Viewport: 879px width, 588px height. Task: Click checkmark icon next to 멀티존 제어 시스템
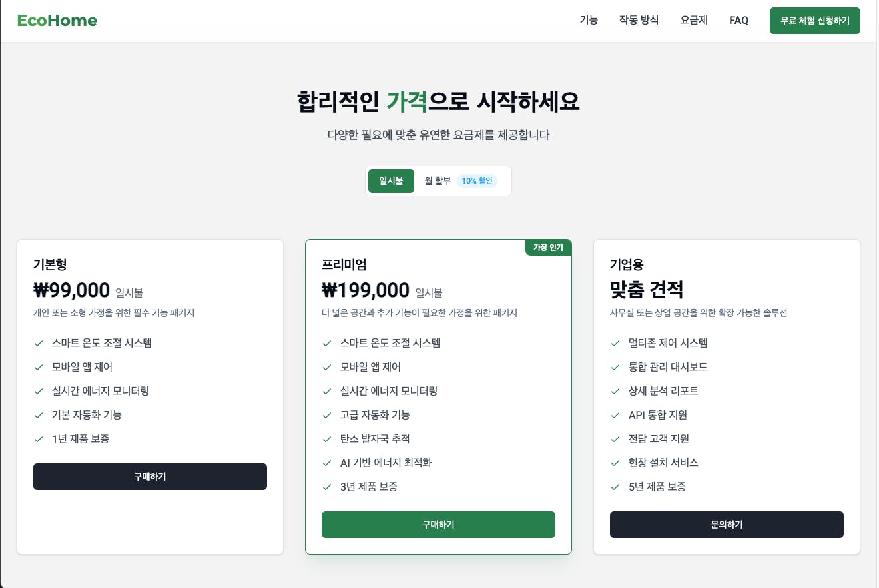click(615, 344)
